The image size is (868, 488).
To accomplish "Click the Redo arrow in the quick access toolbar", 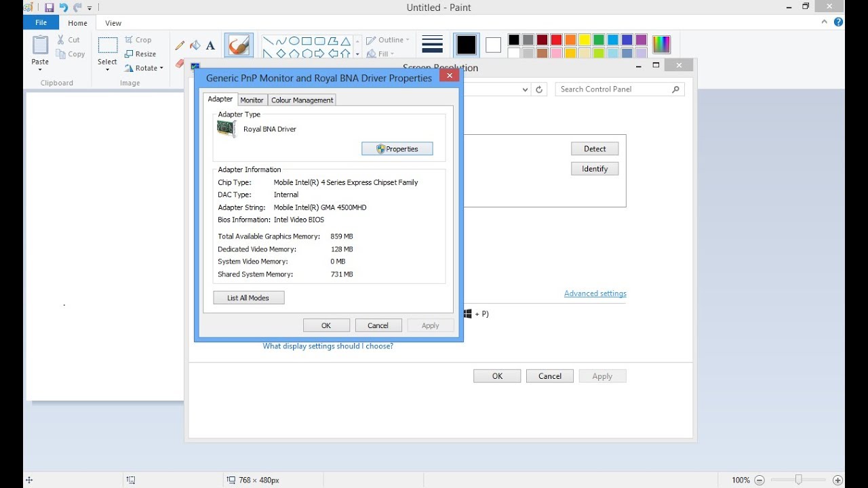I will (x=77, y=7).
